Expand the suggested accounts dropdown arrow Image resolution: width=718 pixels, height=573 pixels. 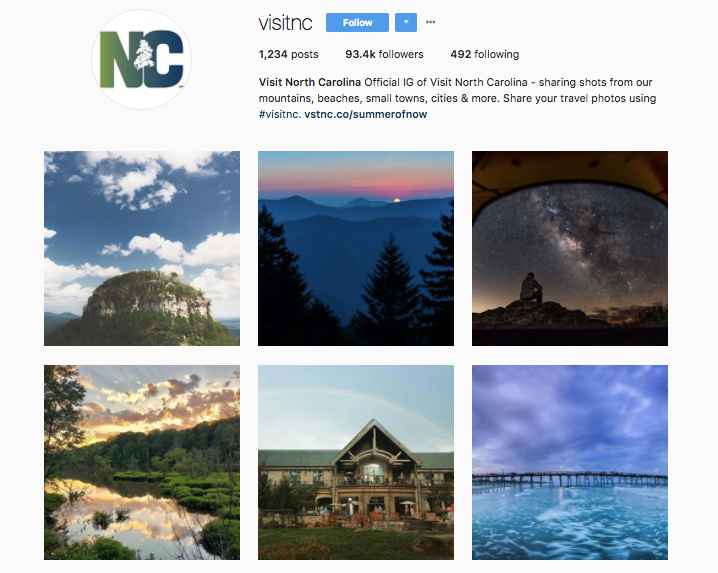coord(406,22)
